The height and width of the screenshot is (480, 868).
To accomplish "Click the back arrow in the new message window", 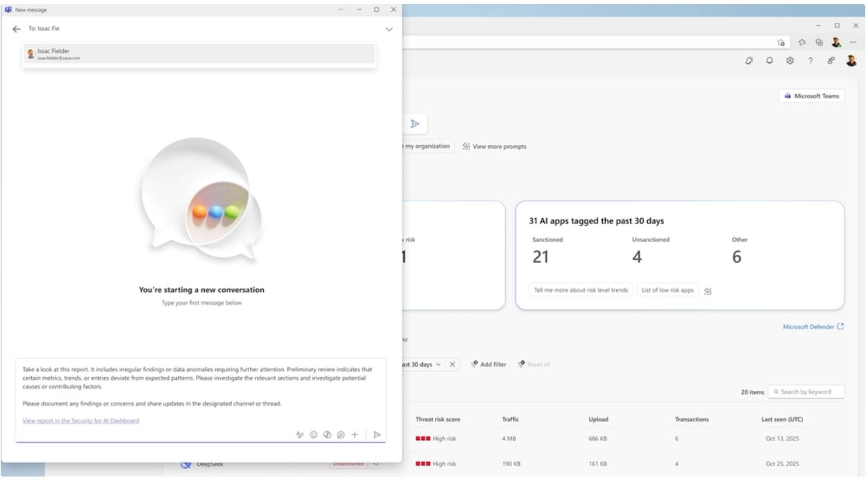I will pyautogui.click(x=15, y=30).
